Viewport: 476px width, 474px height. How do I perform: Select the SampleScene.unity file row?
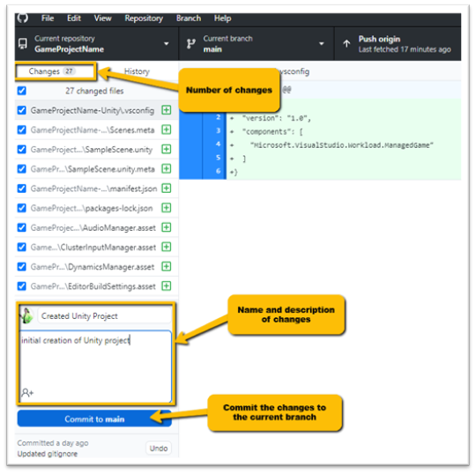click(97, 149)
